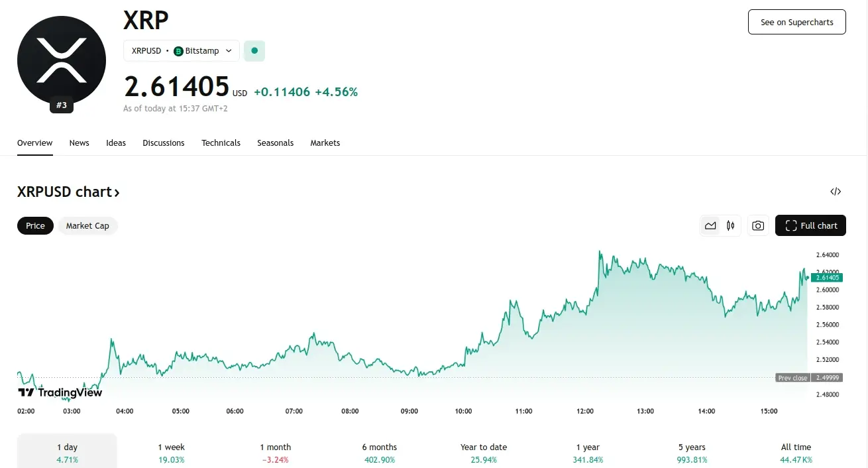Select the 1 week time range
This screenshot has width=868, height=468.
click(171, 453)
